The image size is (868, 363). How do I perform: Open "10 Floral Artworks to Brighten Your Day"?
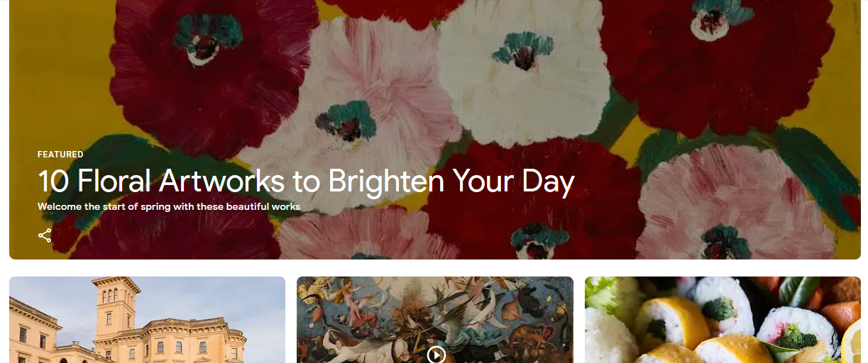[306, 181]
